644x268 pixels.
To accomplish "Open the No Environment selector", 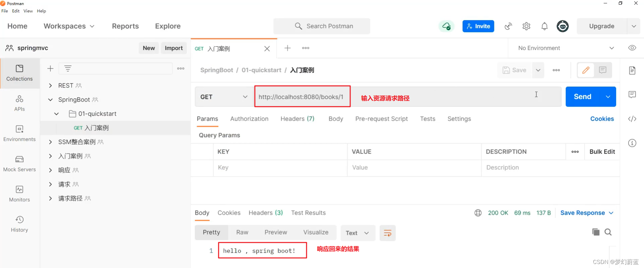I will click(566, 48).
